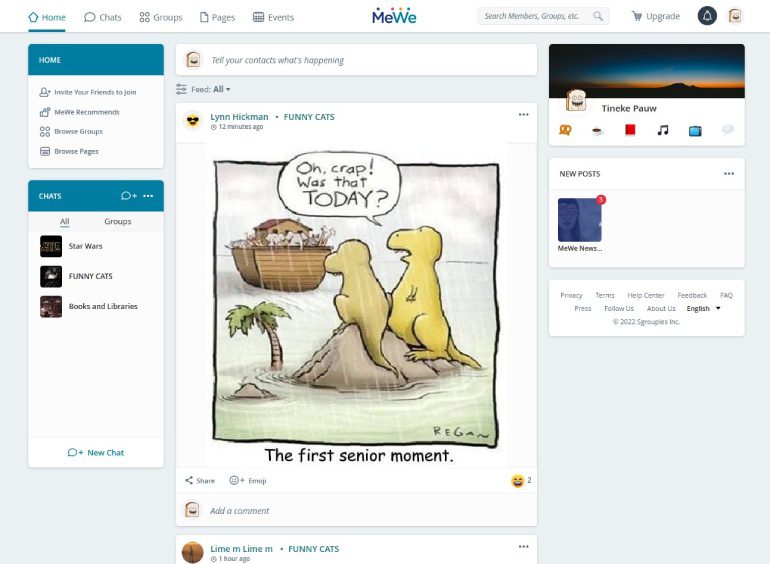Select the Groups tab in Chats panel
770x564 pixels.
tap(118, 221)
